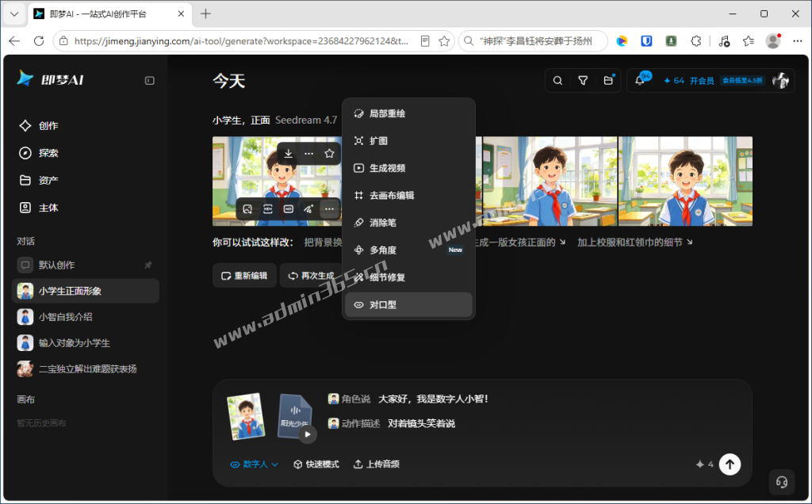
Task: Click 开会员 link in top bar
Action: [x=702, y=81]
